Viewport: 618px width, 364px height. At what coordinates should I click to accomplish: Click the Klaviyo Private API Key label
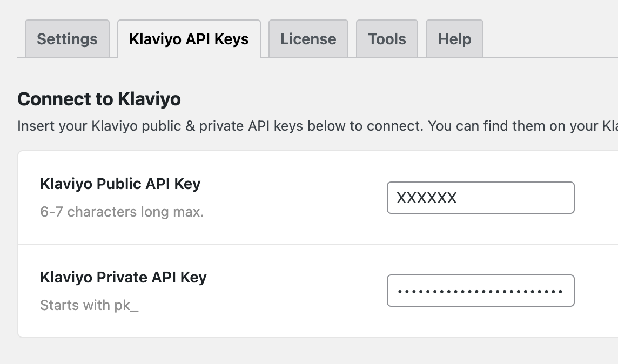(123, 277)
